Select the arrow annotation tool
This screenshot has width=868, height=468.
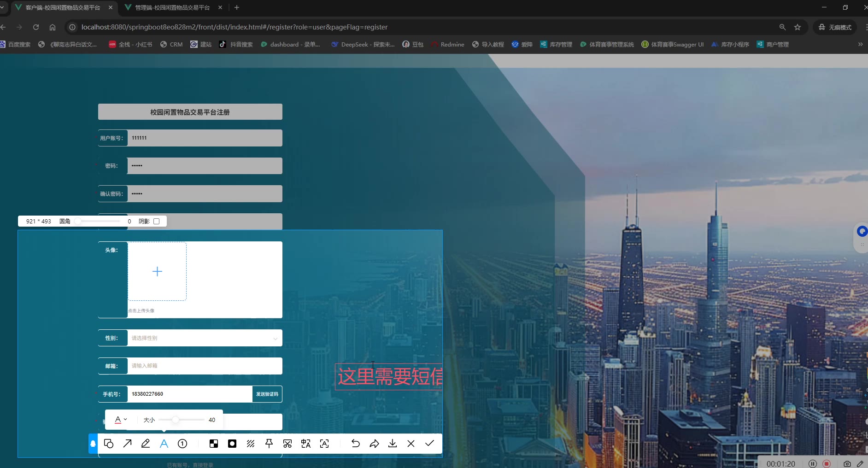coord(128,444)
